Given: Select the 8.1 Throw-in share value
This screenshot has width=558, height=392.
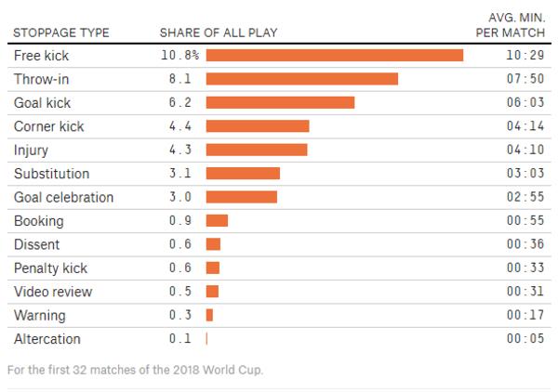Looking at the screenshot, I should [x=181, y=79].
